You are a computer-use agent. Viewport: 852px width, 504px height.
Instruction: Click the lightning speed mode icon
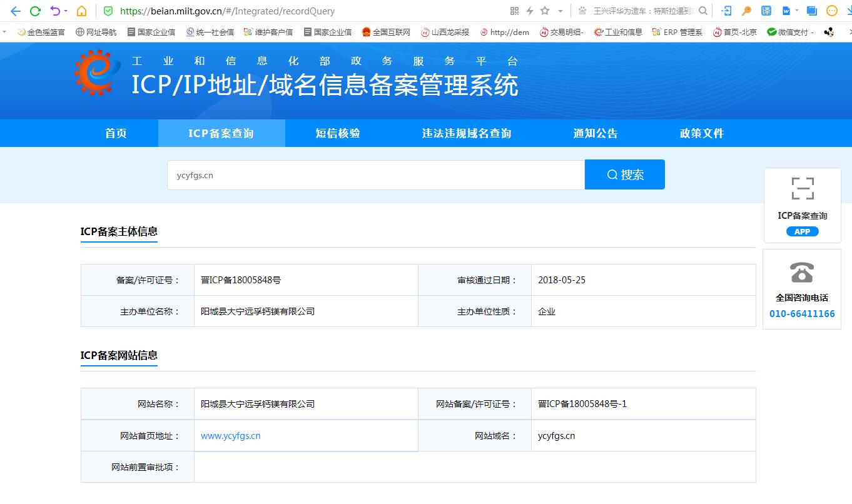coord(530,11)
